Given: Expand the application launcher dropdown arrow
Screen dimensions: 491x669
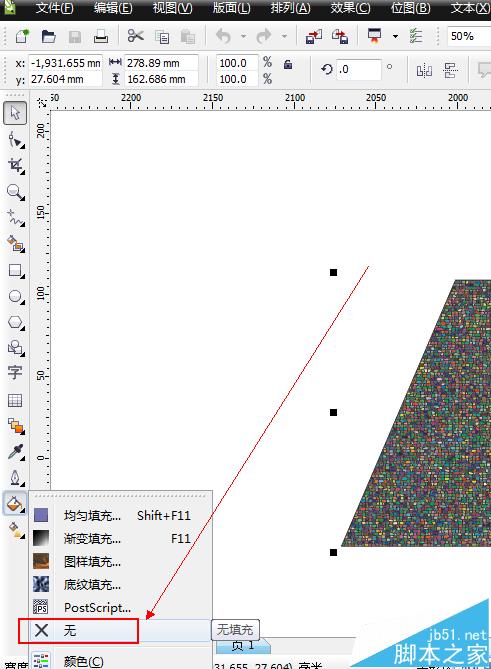Looking at the screenshot, I should click(x=395, y=37).
